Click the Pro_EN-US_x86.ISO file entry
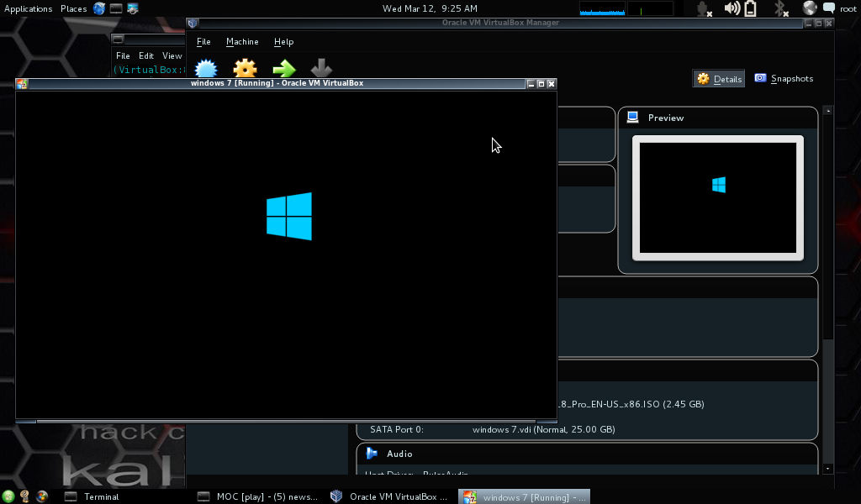This screenshot has width=861, height=504. pyautogui.click(x=631, y=404)
